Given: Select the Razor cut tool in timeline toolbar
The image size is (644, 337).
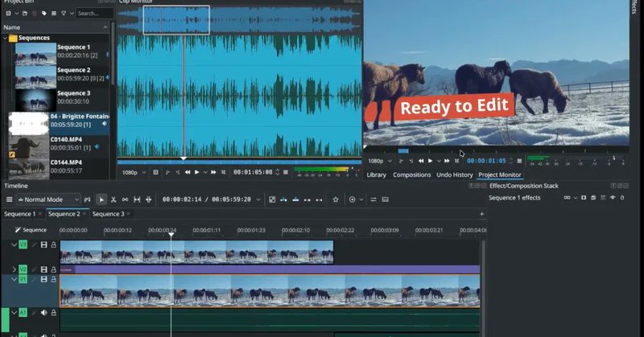Looking at the screenshot, I should pos(114,199).
